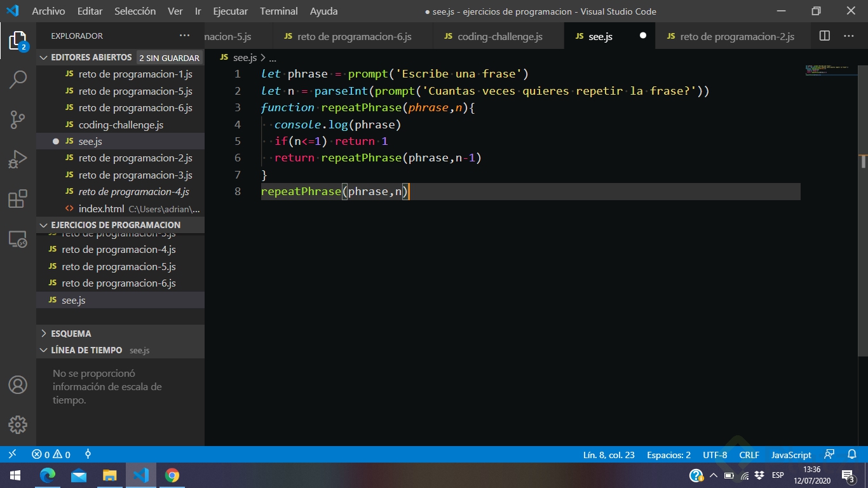Change UTF-8 file encoding
868x488 pixels.
coord(715,455)
